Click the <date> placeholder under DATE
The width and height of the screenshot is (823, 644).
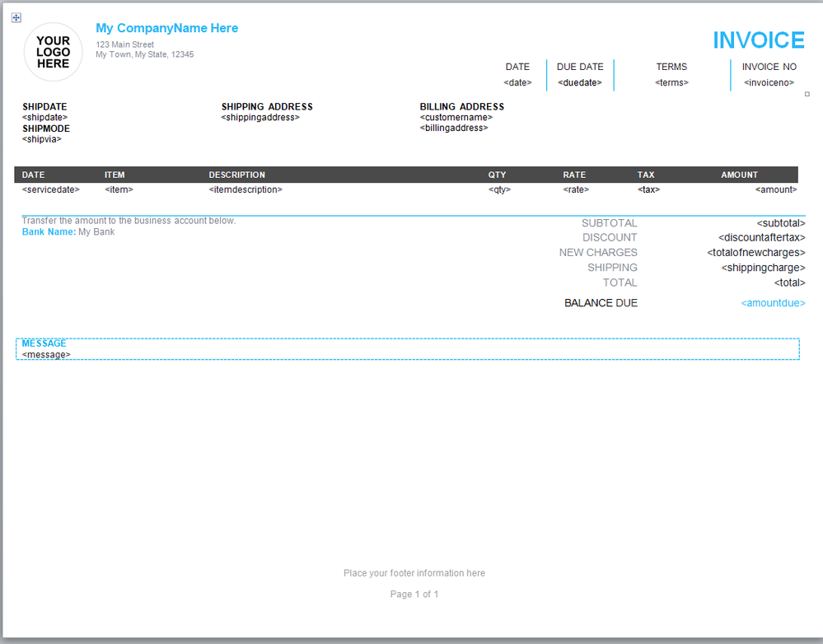pyautogui.click(x=517, y=82)
